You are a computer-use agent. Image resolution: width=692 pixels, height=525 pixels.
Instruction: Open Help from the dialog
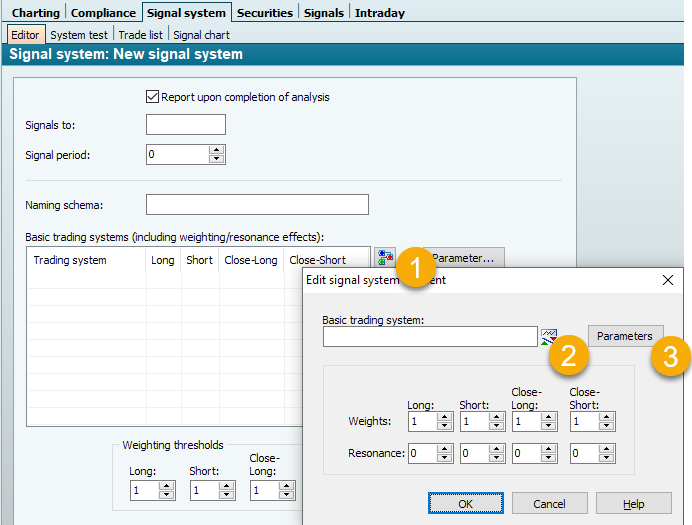[633, 503]
